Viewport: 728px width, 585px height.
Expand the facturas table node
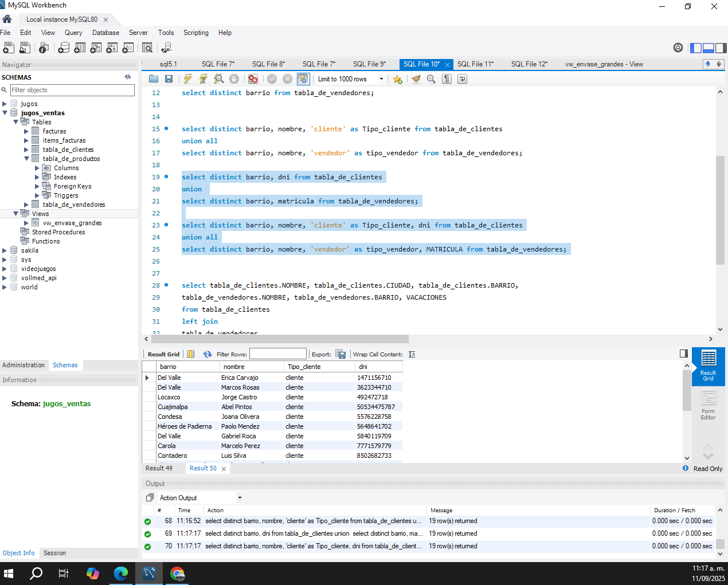click(26, 131)
